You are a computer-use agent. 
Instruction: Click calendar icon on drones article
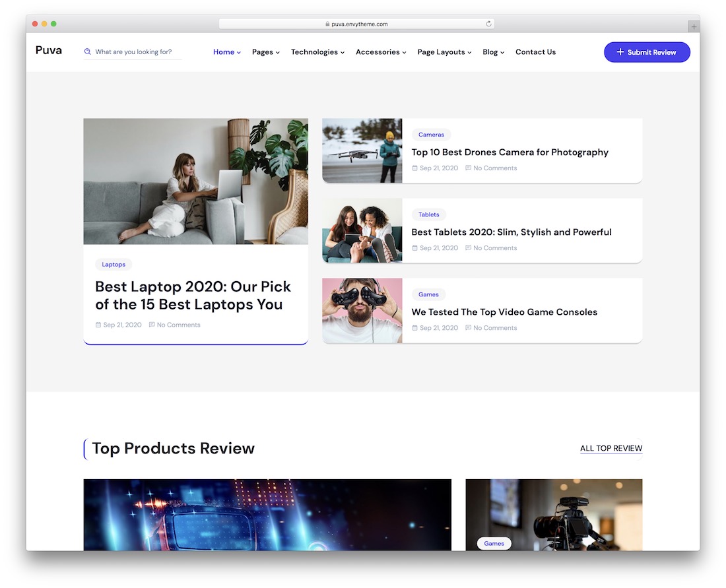(x=415, y=168)
